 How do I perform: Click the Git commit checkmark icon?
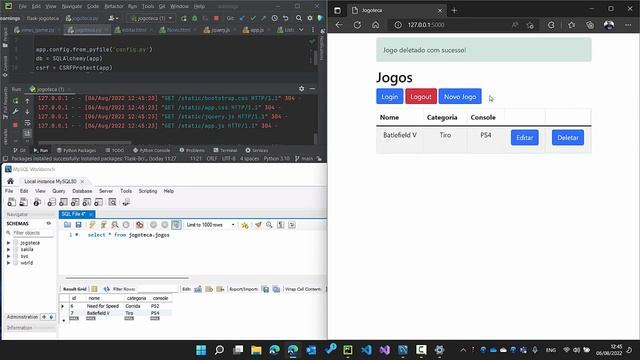tap(253, 18)
